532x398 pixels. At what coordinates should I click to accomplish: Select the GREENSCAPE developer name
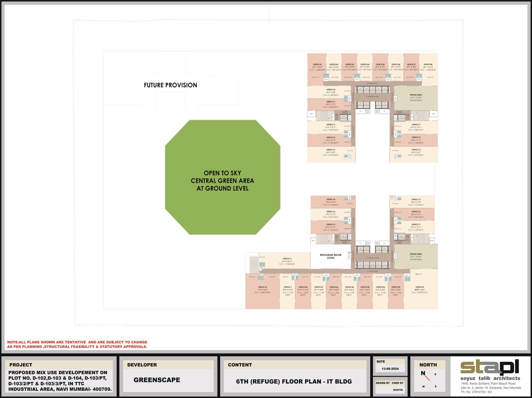(x=157, y=380)
